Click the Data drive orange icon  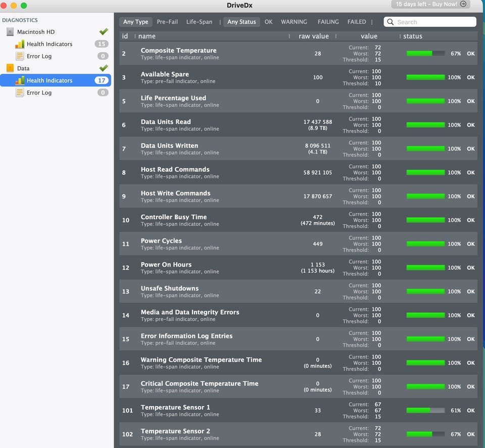coord(10,68)
